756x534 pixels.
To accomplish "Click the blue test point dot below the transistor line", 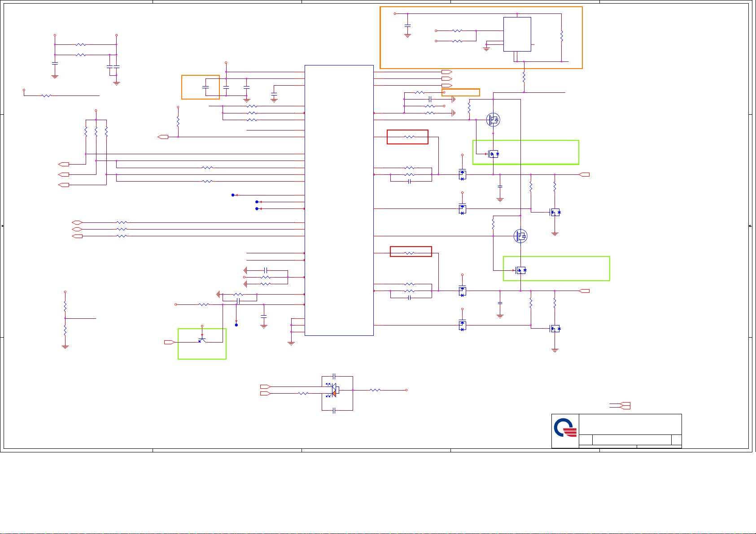I will (236, 325).
